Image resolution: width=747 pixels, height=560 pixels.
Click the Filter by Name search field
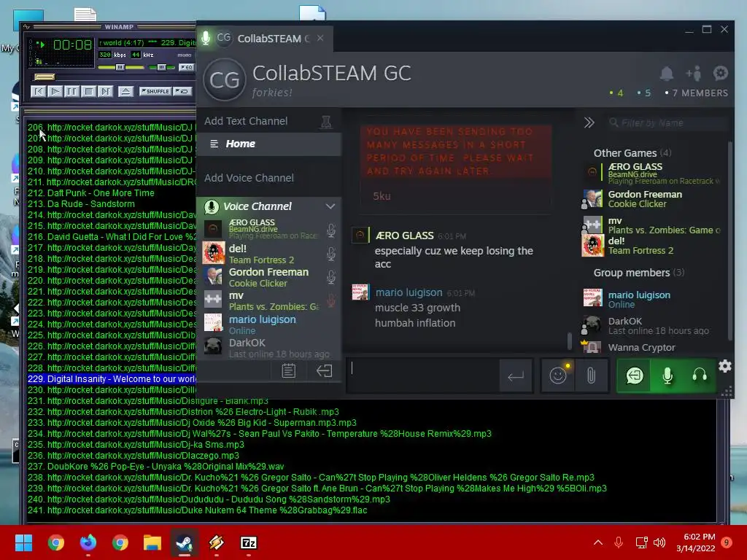pyautogui.click(x=667, y=122)
